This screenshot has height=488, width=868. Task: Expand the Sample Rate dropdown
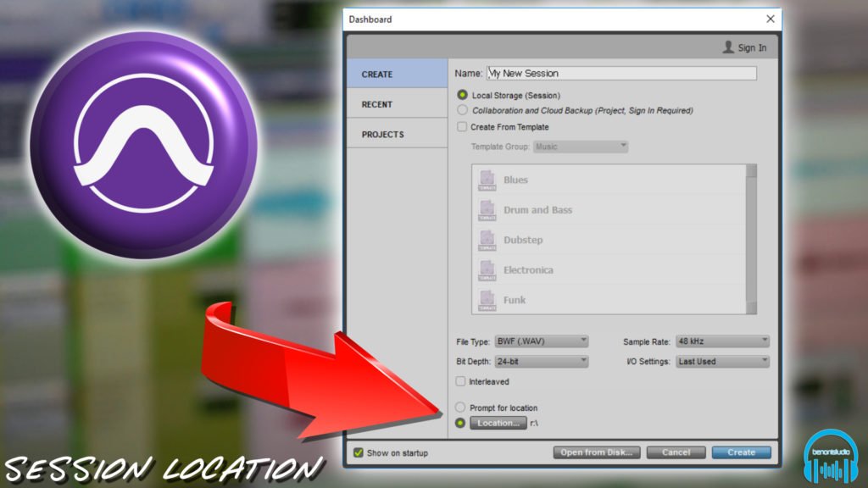point(722,341)
